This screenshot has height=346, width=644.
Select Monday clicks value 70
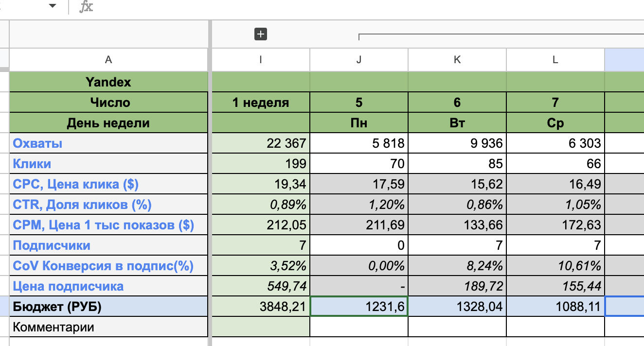359,164
